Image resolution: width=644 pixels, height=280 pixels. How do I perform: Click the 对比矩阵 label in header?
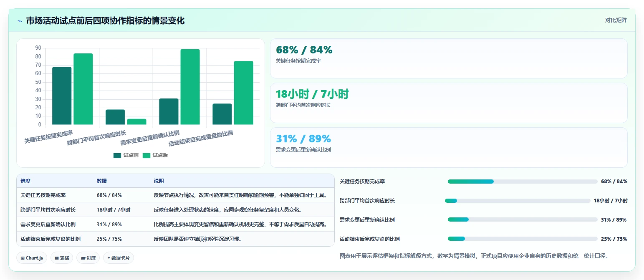pyautogui.click(x=616, y=20)
